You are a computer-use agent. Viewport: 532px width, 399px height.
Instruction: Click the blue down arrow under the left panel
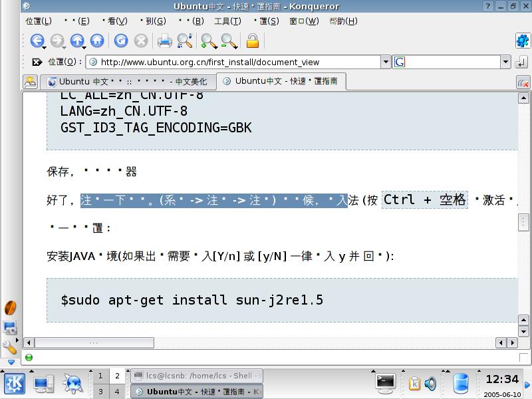pyautogui.click(x=11, y=362)
